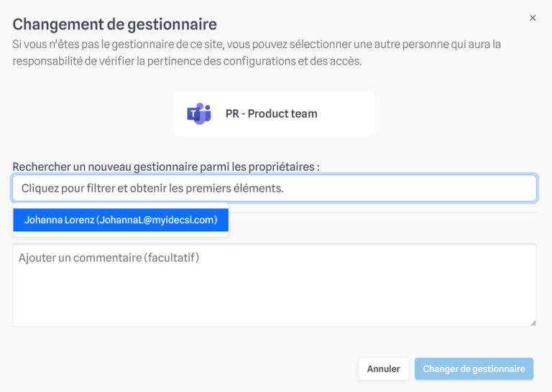Click the purple T tile in Teams logo

(193, 114)
